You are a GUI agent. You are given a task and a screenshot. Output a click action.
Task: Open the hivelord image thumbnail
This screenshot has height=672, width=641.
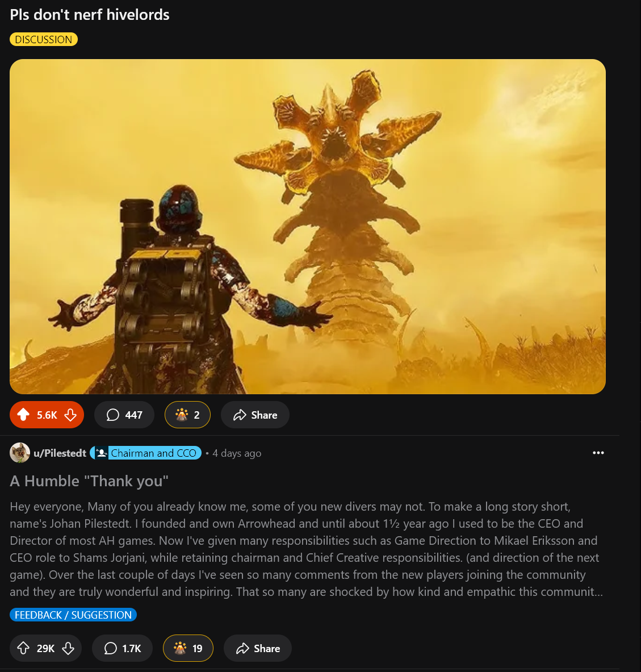[308, 226]
